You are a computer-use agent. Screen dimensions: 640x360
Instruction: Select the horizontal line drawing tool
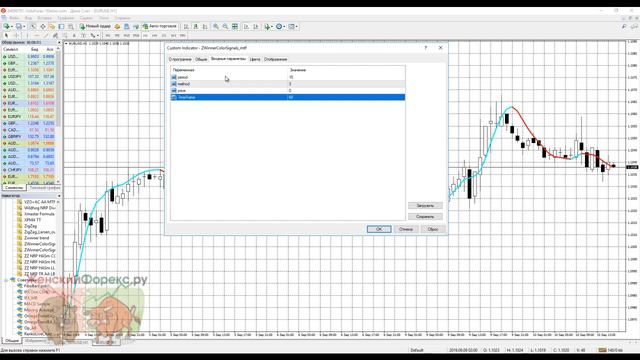[x=36, y=36]
